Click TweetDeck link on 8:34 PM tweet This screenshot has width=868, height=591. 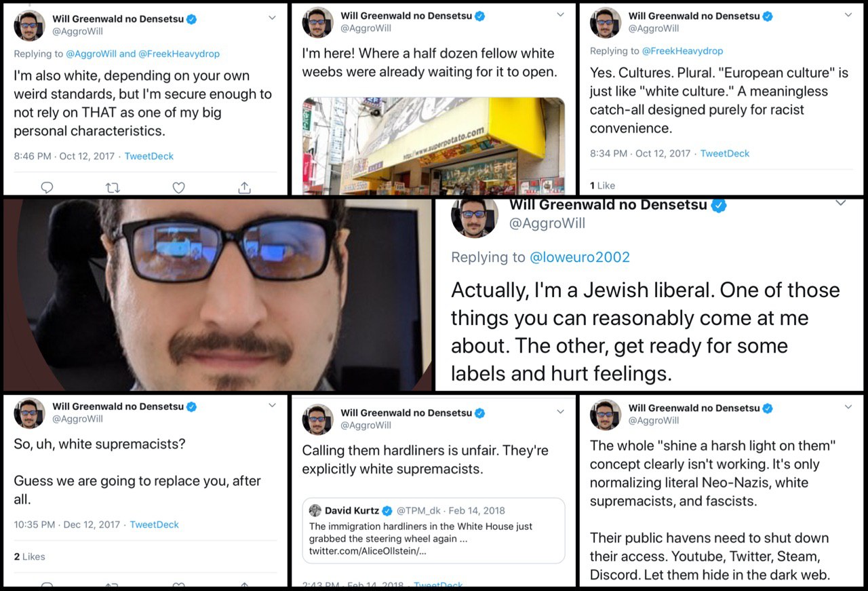[x=725, y=153]
